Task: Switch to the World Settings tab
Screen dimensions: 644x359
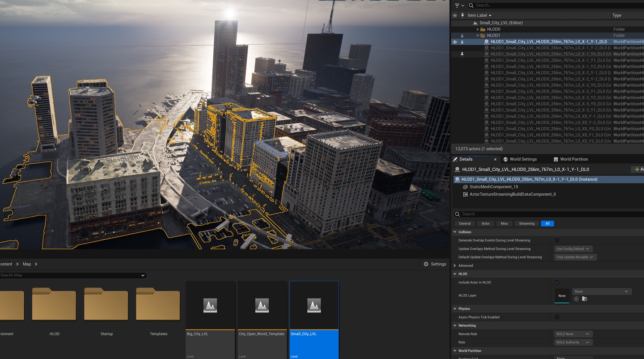Action: pos(523,159)
